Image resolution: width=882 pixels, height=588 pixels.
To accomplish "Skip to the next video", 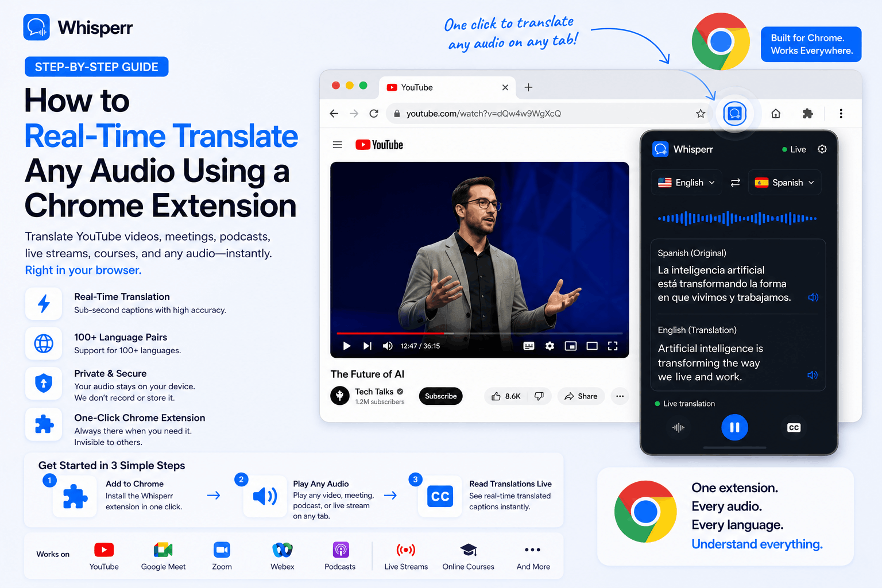I will point(367,346).
